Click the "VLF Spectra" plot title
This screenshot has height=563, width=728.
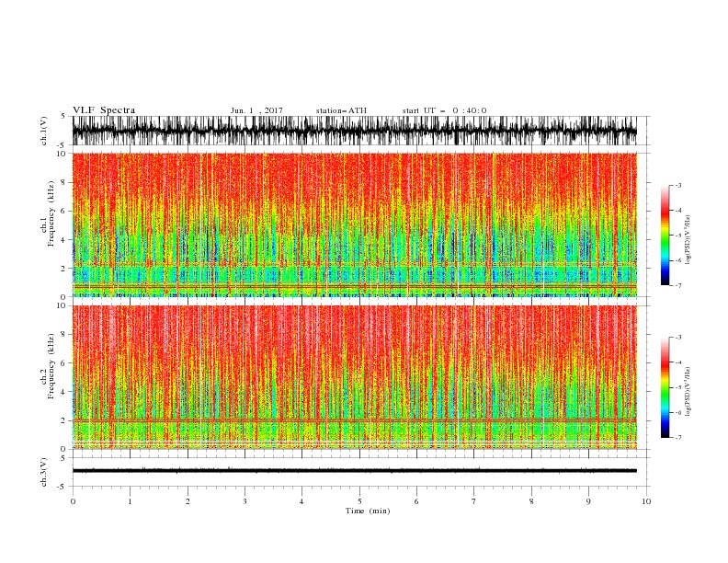point(104,110)
